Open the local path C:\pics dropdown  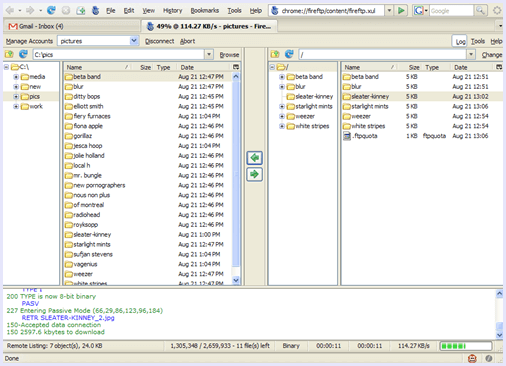(x=209, y=54)
